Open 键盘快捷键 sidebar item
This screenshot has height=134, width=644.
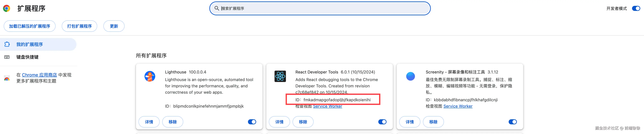(38, 57)
